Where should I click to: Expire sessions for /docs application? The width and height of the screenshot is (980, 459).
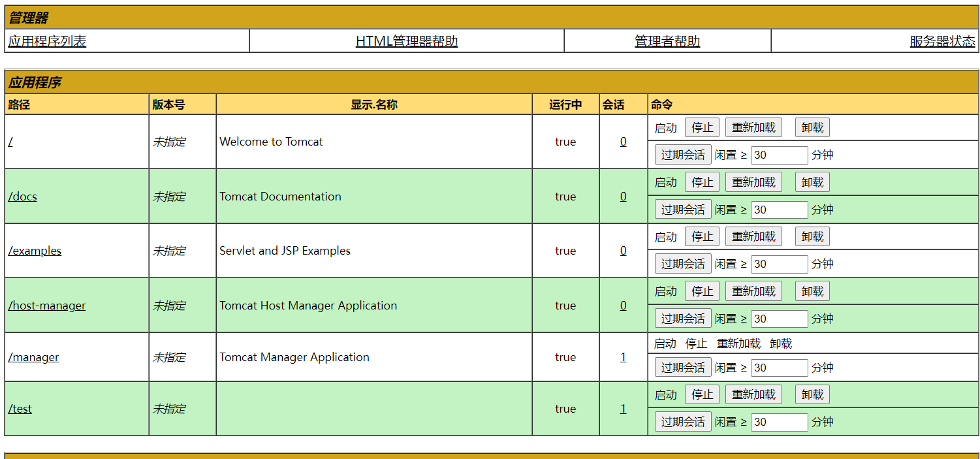coord(683,210)
